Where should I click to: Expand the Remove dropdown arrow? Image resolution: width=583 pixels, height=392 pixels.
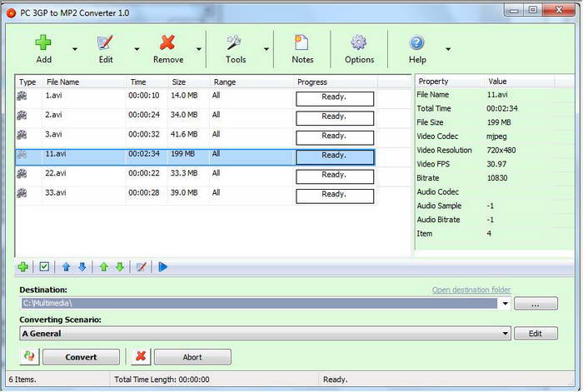click(199, 49)
